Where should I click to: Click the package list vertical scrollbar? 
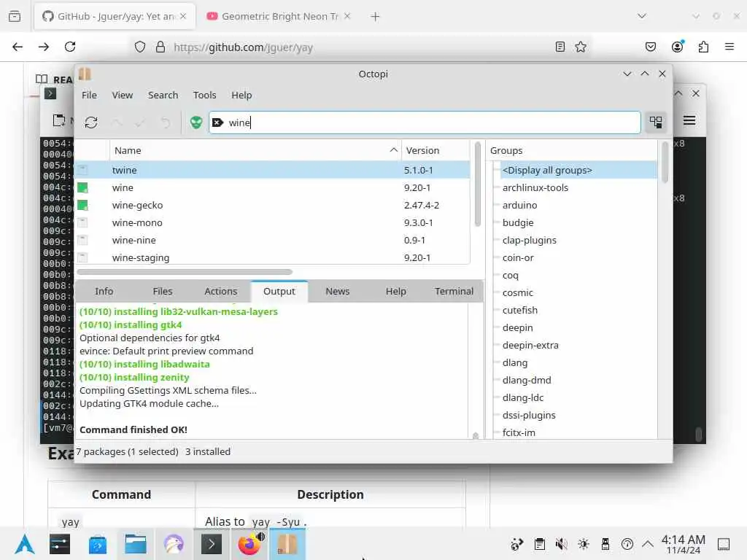(x=477, y=184)
